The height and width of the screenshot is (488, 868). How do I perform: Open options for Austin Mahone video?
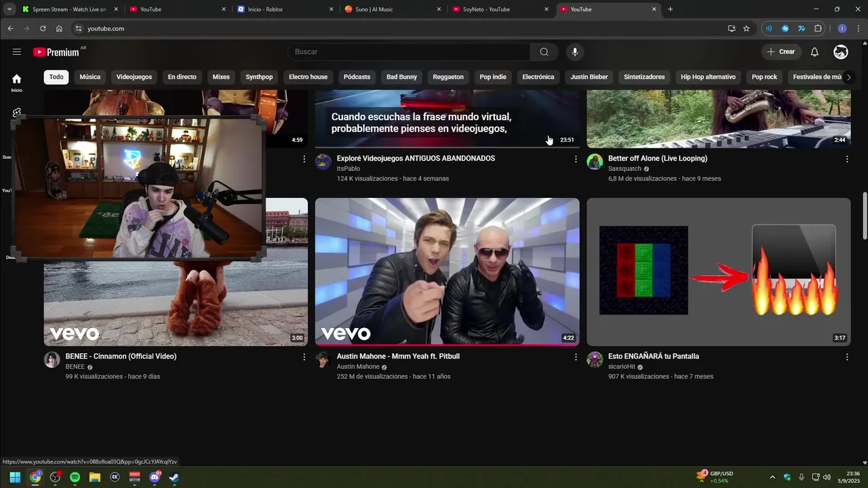(x=576, y=357)
